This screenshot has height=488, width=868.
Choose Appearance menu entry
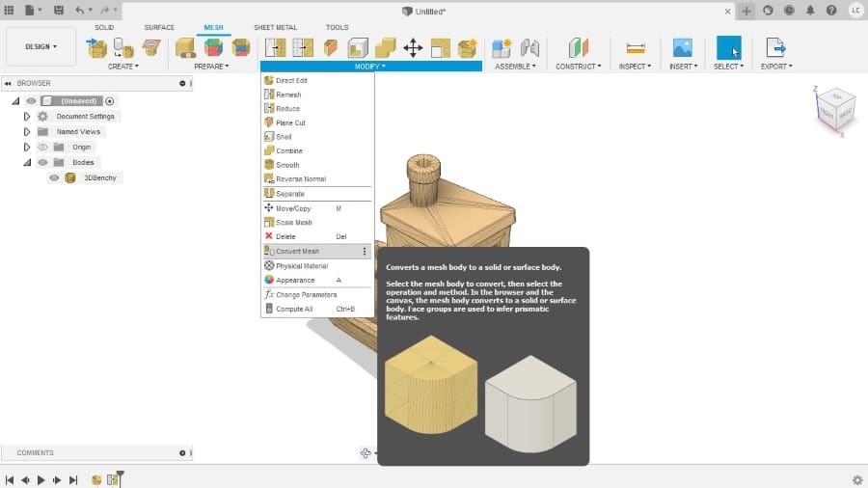tap(317, 280)
